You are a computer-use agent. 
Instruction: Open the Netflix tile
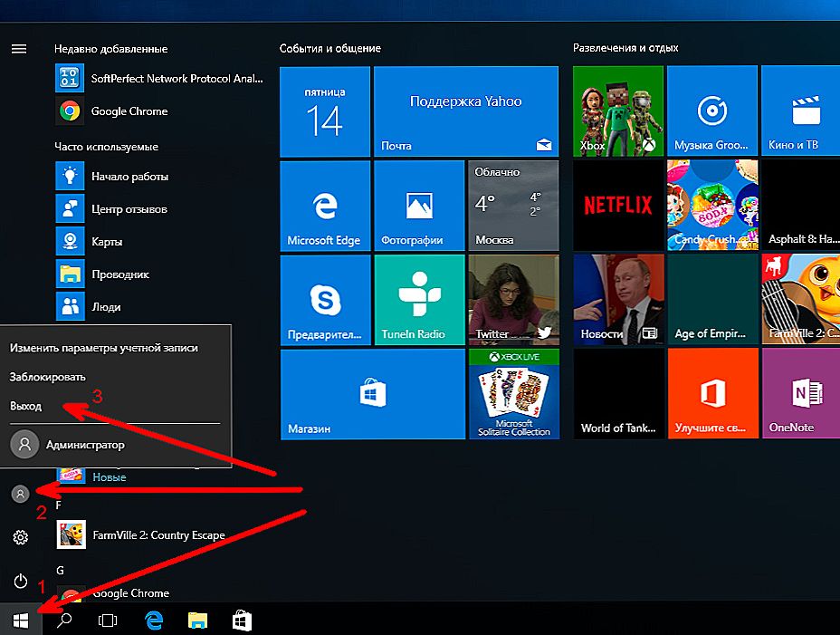tap(618, 206)
